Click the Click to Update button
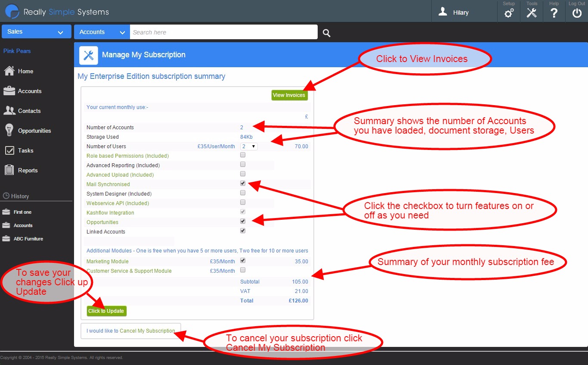The height and width of the screenshot is (365, 588). 106,311
